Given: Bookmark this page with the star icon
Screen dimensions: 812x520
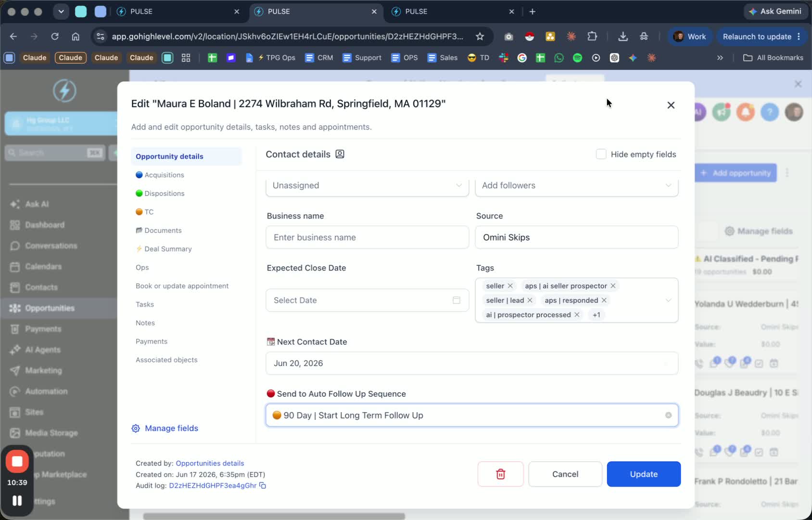Looking at the screenshot, I should coord(480,37).
